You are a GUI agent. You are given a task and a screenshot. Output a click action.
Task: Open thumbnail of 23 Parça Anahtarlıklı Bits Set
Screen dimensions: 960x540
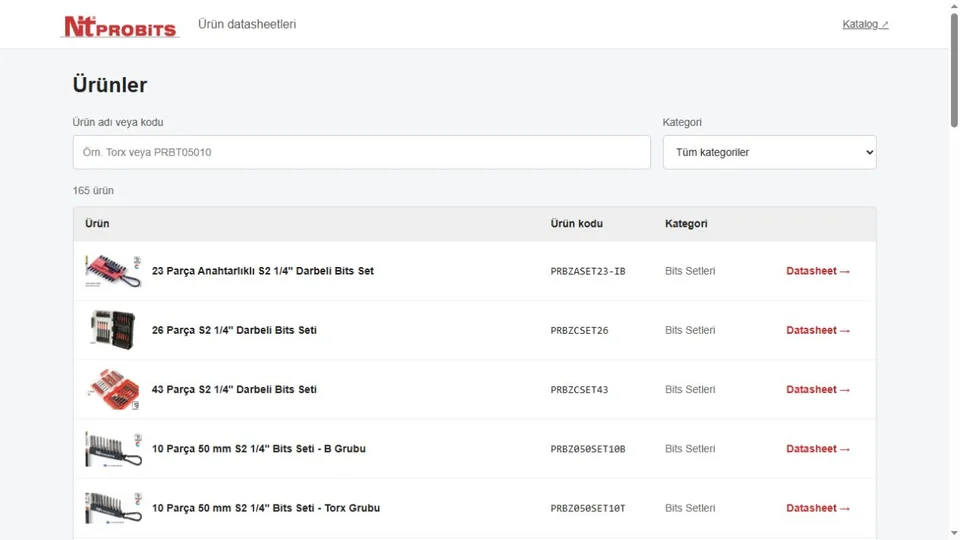click(113, 271)
